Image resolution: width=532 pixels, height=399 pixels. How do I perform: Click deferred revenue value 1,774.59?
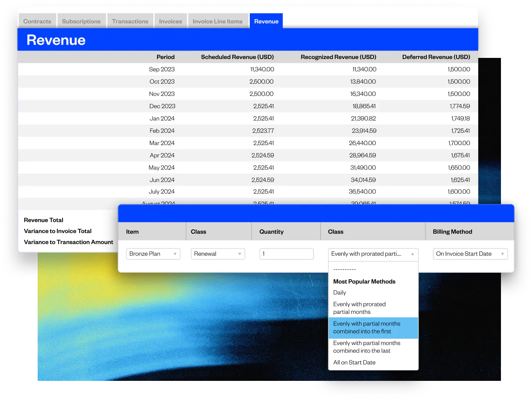tap(460, 106)
